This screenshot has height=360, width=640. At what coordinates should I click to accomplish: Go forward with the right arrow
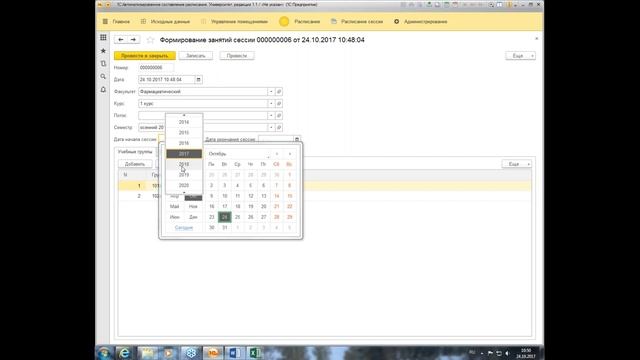click(133, 40)
